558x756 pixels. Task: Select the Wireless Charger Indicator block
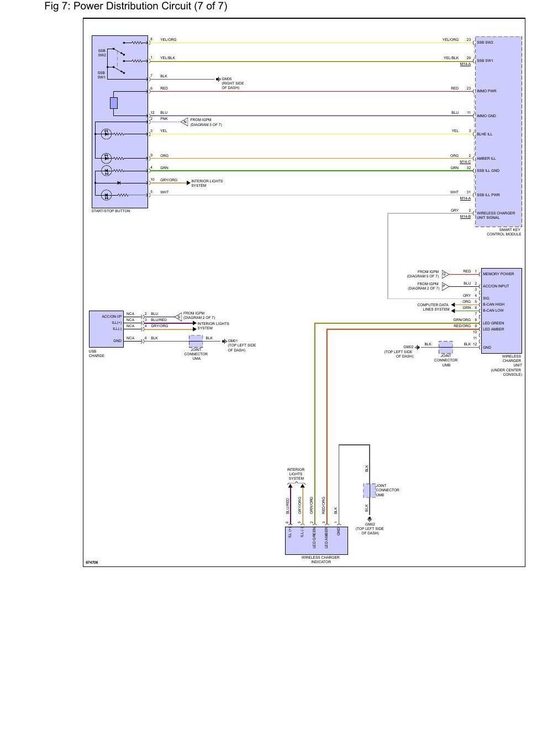pyautogui.click(x=317, y=540)
